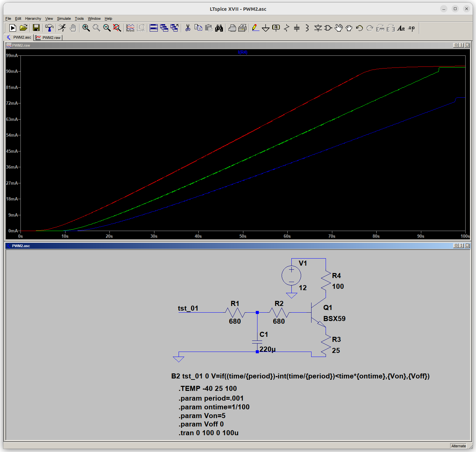
Task: Open Control Panel with the hammer icon
Action: click(x=49, y=28)
